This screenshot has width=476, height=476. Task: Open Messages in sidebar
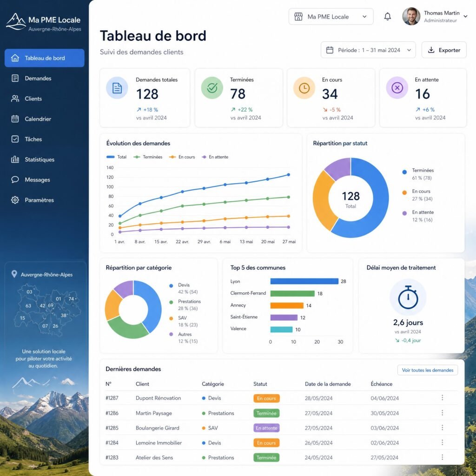click(44, 179)
